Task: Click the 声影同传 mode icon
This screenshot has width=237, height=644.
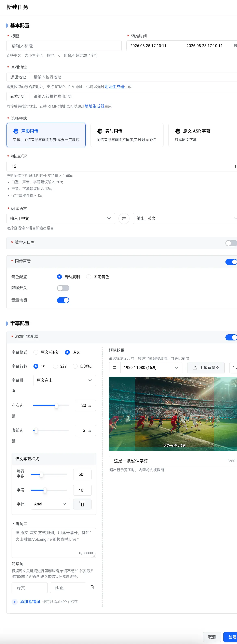Action: point(16,131)
